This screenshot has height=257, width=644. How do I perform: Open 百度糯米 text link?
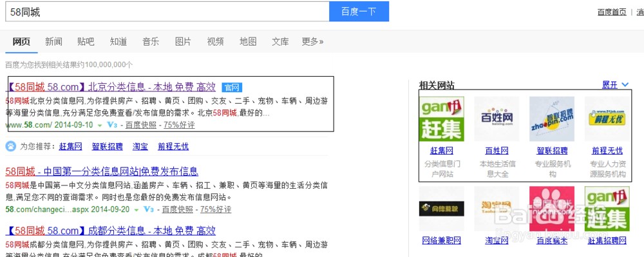point(552,241)
